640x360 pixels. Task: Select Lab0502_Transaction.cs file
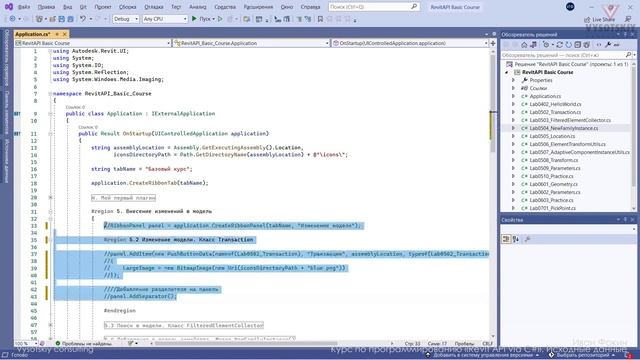click(x=555, y=112)
